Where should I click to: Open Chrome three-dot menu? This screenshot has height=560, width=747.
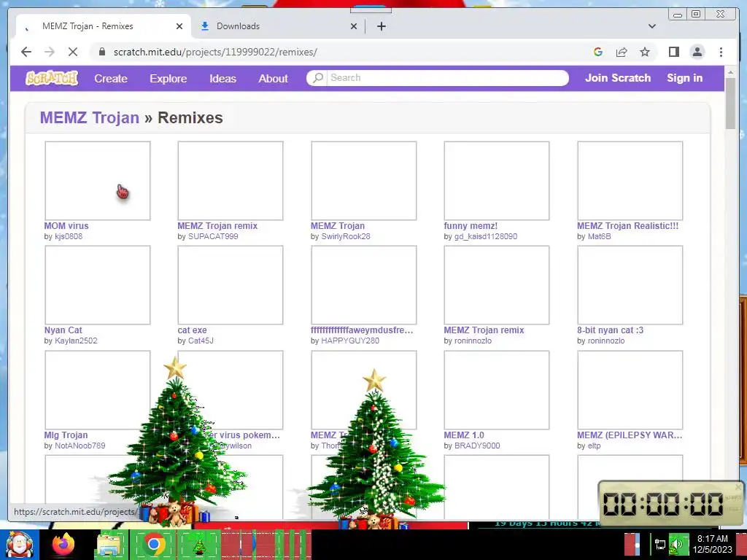[x=721, y=52]
